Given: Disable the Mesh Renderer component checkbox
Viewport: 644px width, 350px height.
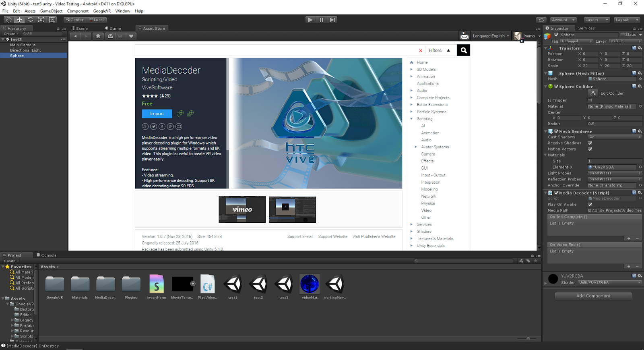Looking at the screenshot, I should point(556,131).
